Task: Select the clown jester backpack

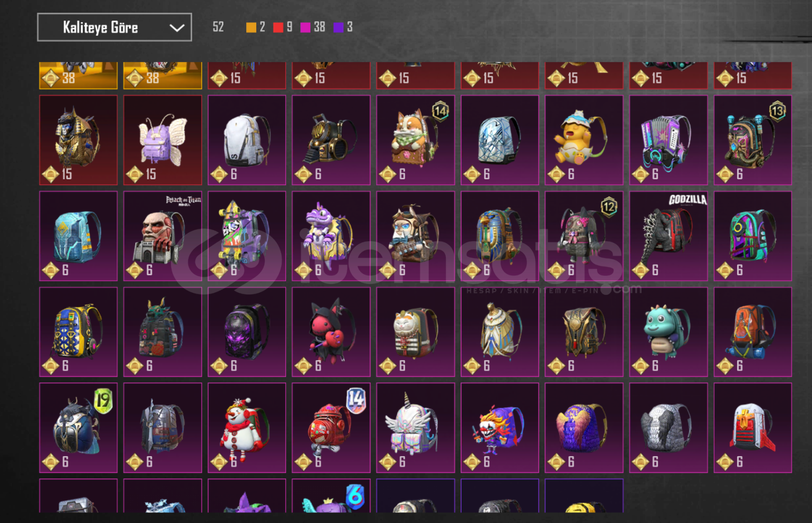Action: point(499,428)
